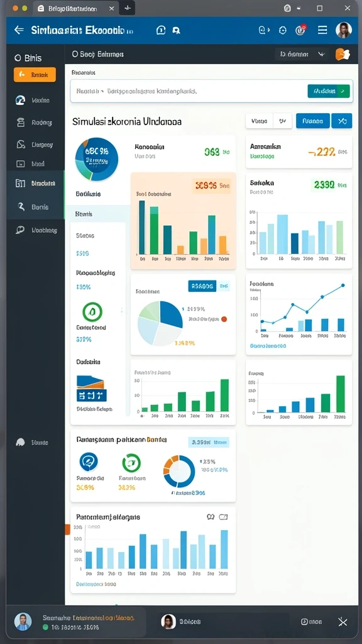Viewport: 362px width, 644px height.
Task: Go back using the header arrow
Action: tap(19, 30)
